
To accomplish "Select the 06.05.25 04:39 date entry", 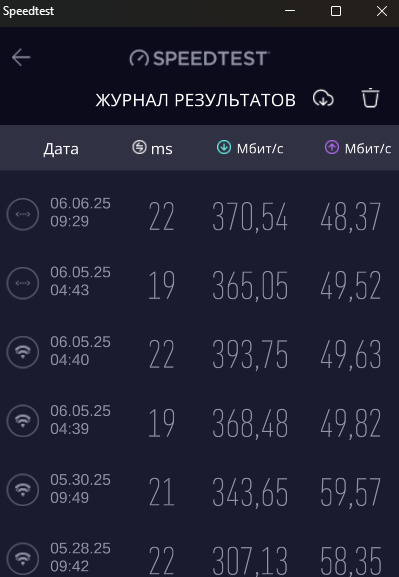I will click(80, 420).
